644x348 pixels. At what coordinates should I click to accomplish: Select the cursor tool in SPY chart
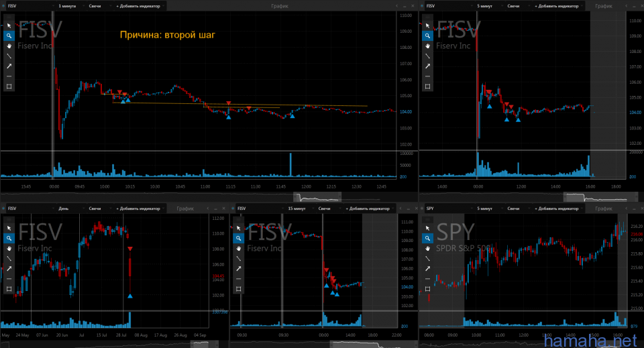pyautogui.click(x=427, y=228)
